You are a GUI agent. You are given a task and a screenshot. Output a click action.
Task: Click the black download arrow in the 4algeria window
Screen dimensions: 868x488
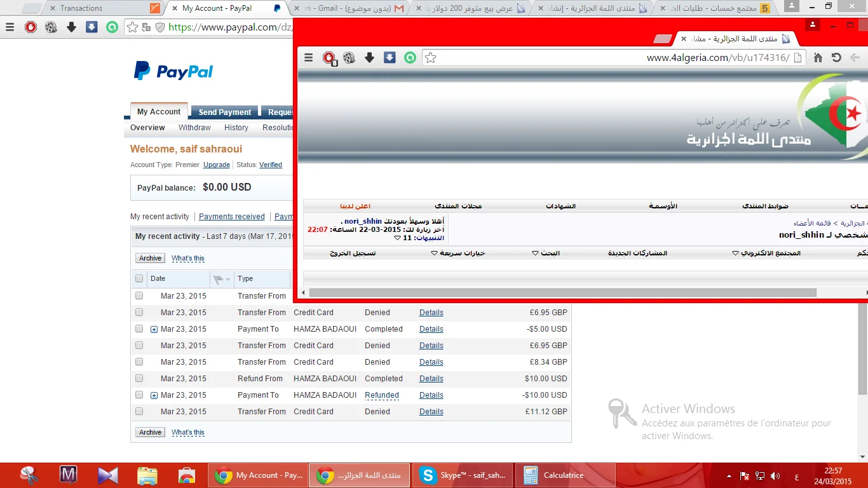[x=369, y=58]
